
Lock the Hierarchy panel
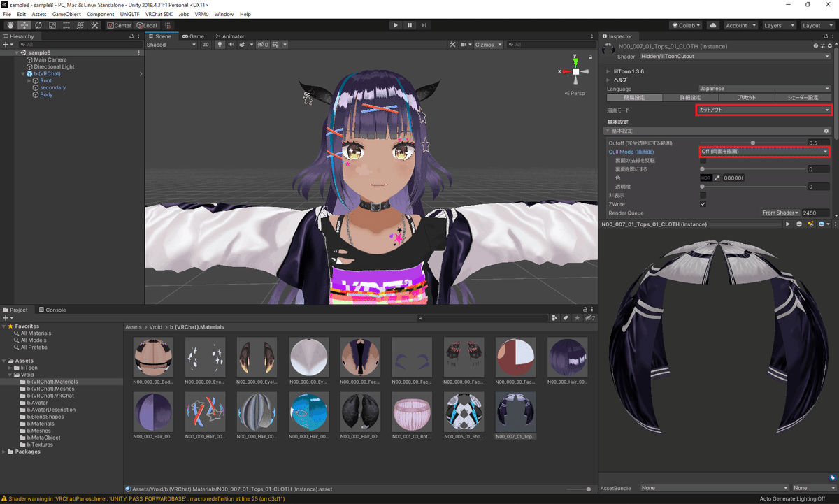(131, 36)
